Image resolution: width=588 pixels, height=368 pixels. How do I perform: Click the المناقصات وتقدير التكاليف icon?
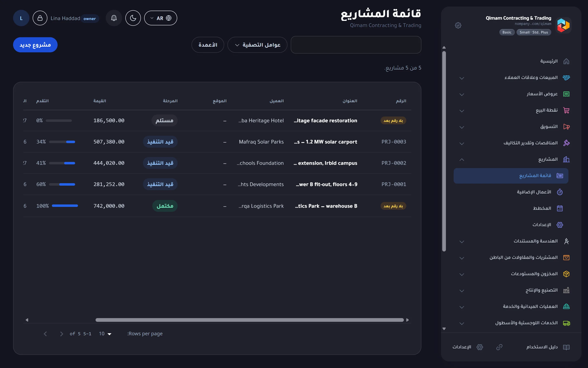[x=566, y=143]
